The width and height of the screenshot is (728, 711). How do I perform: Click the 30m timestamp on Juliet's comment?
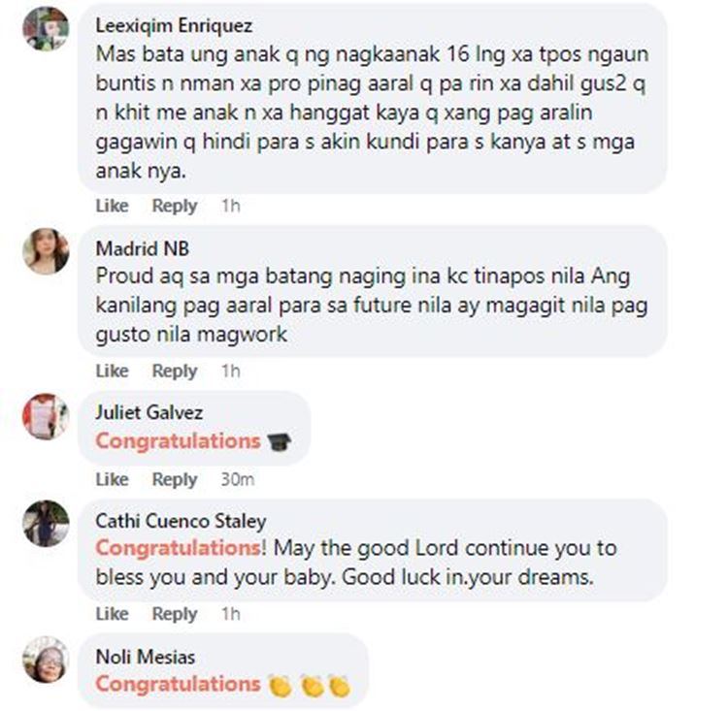pyautogui.click(x=237, y=479)
